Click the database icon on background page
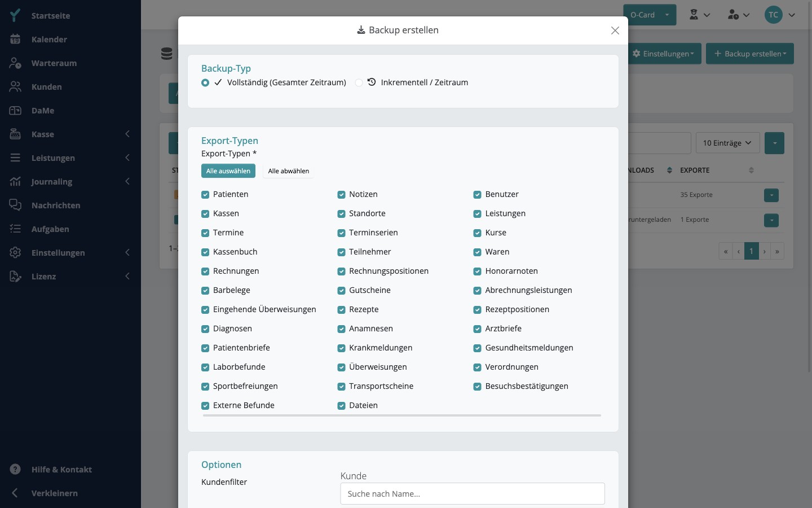The width and height of the screenshot is (812, 508). 167,54
